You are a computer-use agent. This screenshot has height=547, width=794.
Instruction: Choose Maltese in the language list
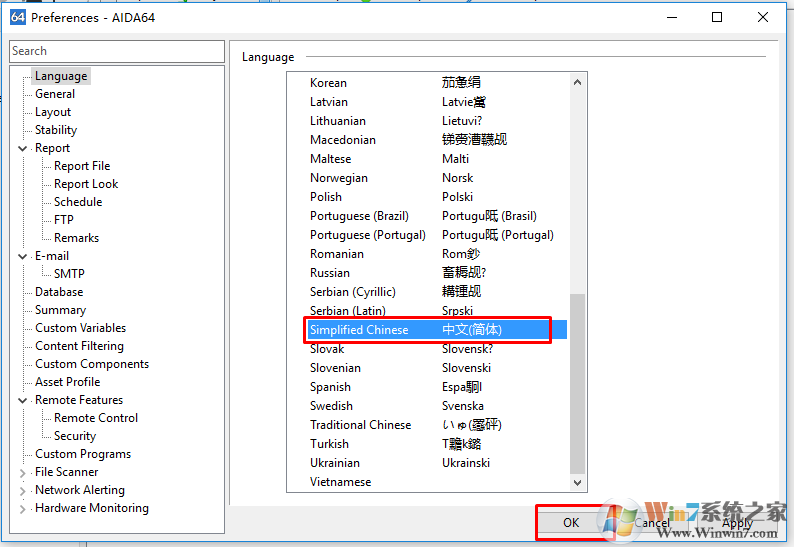(x=428, y=159)
